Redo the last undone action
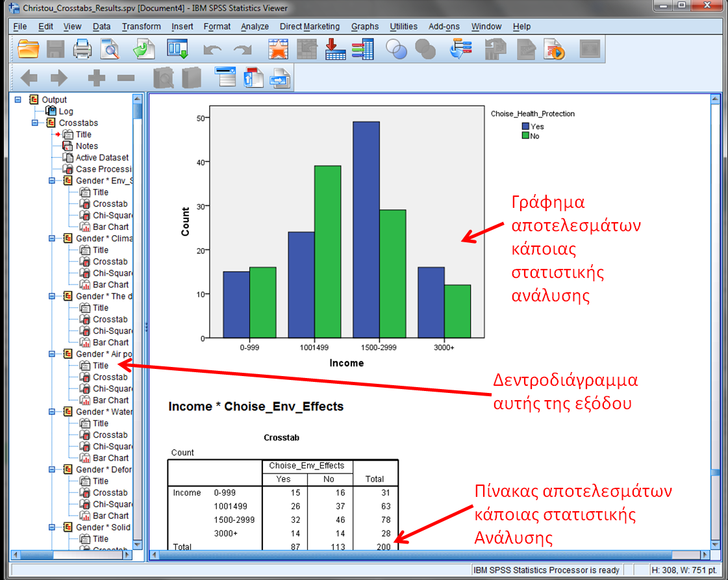The image size is (728, 580). pos(243,50)
